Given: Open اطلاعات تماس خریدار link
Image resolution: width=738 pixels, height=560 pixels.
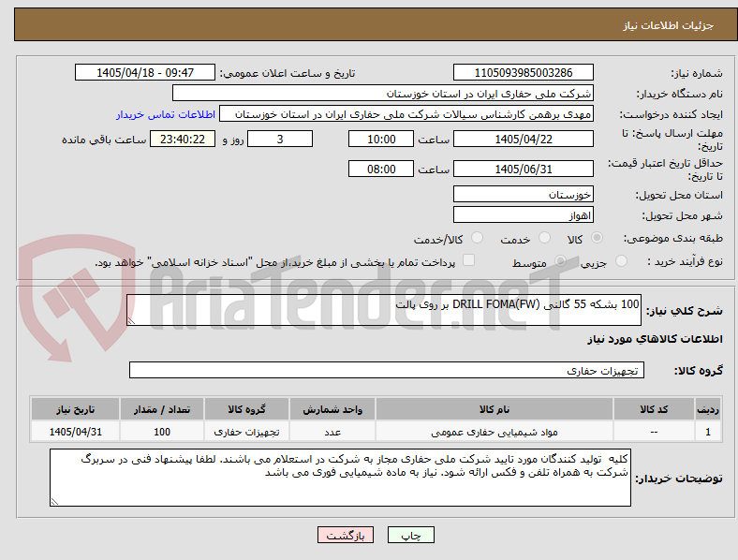Looking at the screenshot, I should [166, 114].
